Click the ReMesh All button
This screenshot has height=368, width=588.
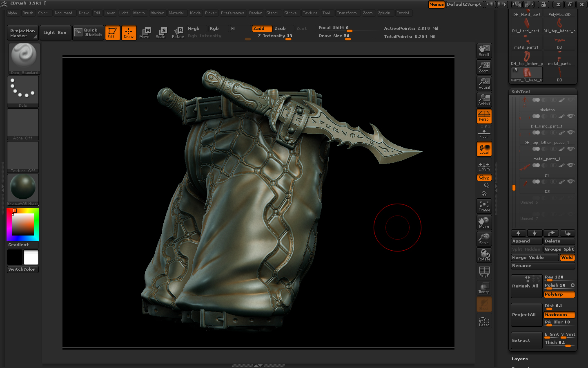point(526,286)
